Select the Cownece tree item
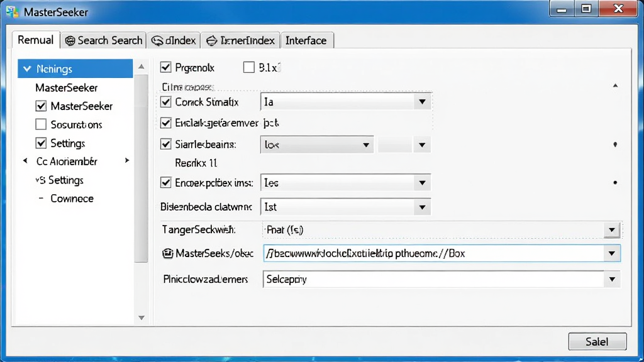644x362 pixels. [72, 198]
